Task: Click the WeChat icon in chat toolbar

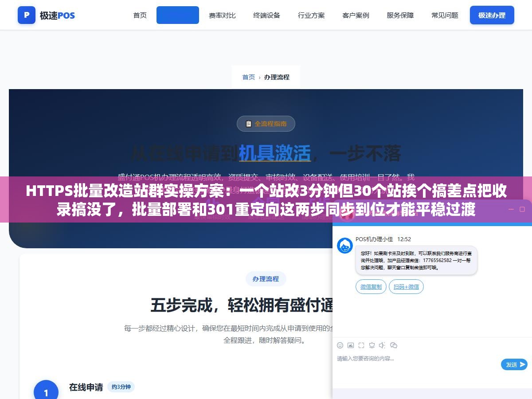Action: click(394, 345)
